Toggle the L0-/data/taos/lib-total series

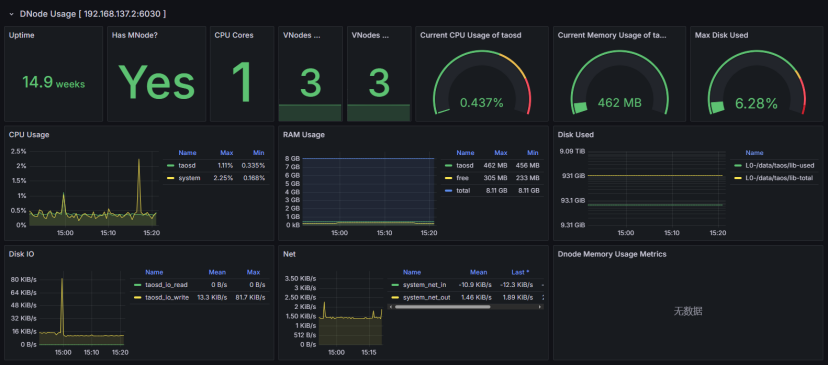[779, 178]
